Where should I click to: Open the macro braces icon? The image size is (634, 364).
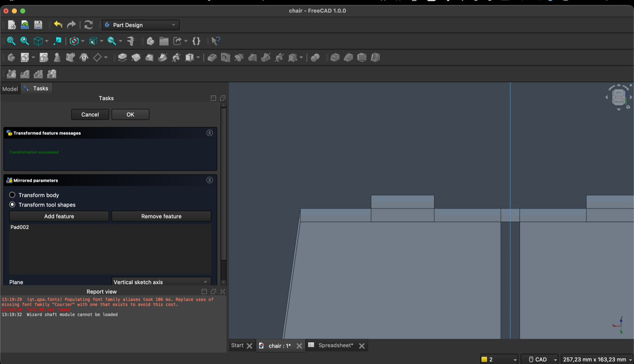(196, 41)
